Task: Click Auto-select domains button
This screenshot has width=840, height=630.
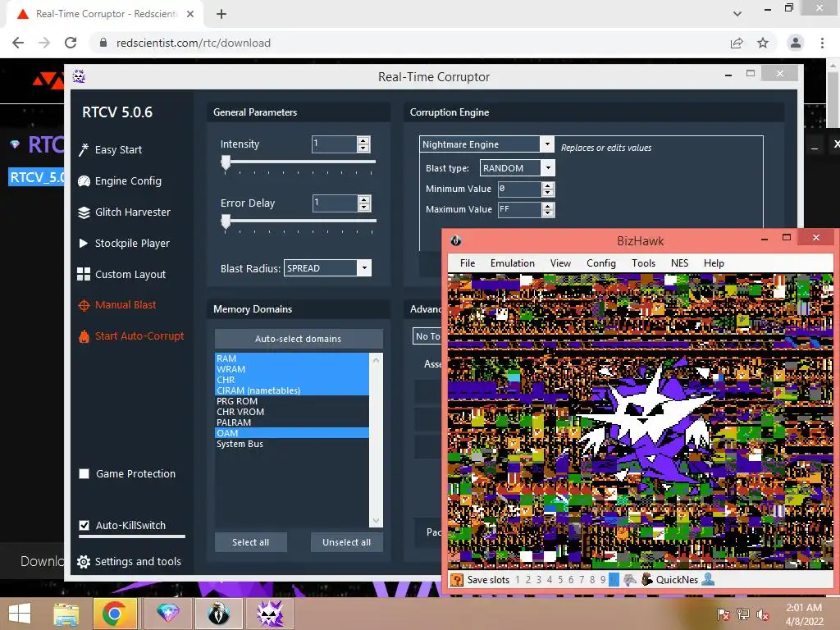Action: pyautogui.click(x=299, y=339)
